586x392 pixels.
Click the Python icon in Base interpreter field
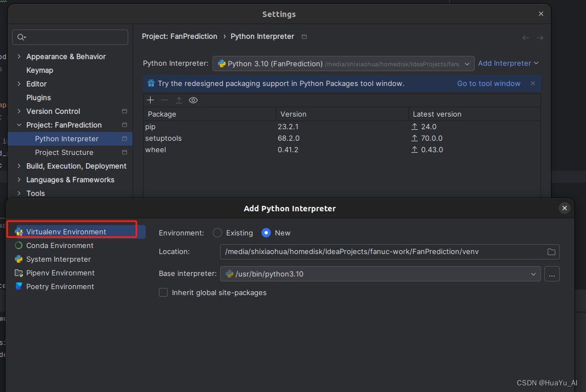[x=229, y=274]
